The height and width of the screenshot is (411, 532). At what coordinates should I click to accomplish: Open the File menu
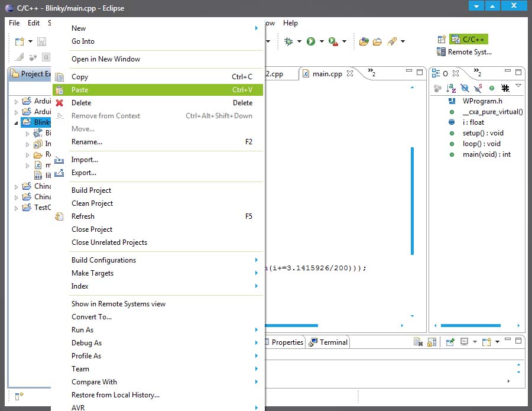pyautogui.click(x=14, y=23)
